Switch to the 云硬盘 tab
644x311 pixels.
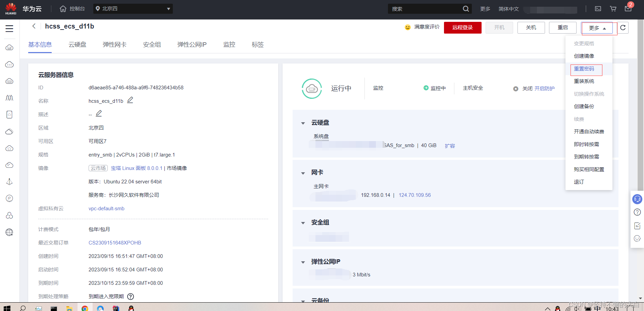[77, 44]
